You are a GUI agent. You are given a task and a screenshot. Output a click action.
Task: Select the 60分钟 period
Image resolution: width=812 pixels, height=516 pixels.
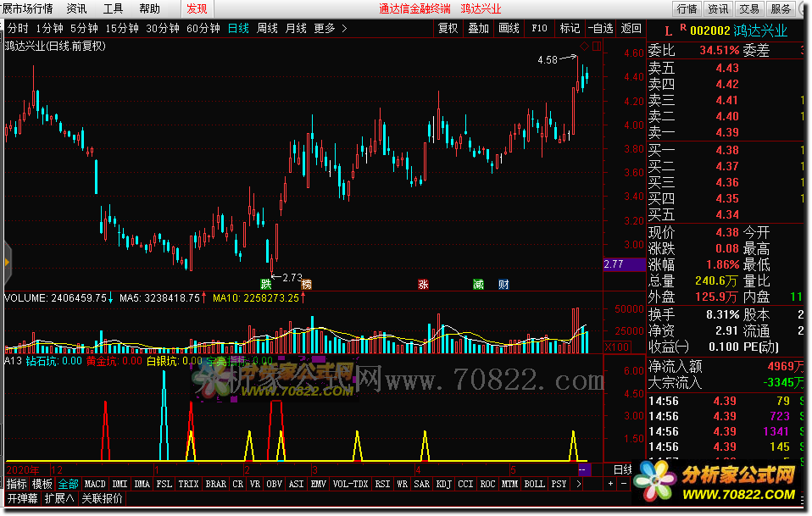[203, 29]
